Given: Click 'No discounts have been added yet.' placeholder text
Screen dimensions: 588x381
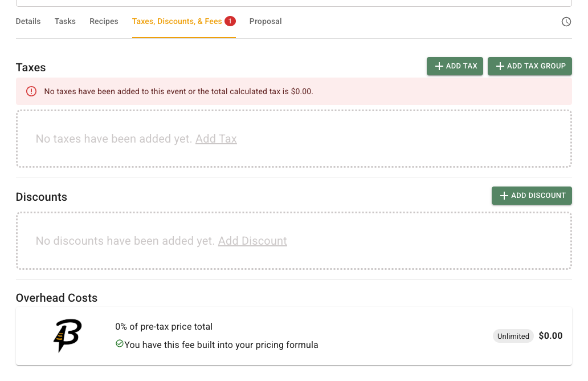Looking at the screenshot, I should (125, 241).
